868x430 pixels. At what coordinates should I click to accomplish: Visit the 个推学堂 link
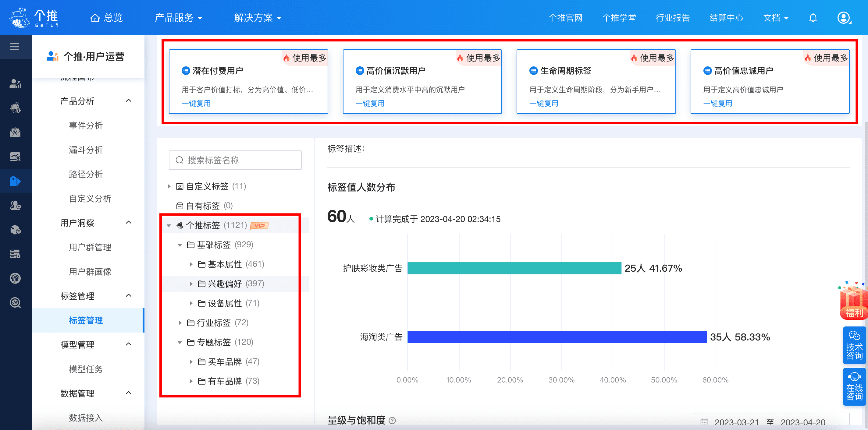619,17
